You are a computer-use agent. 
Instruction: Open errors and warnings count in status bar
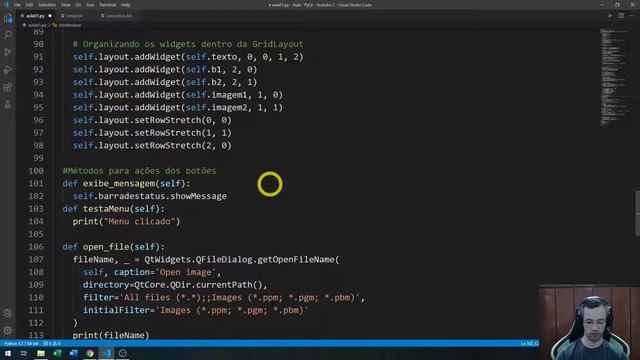(x=52, y=344)
